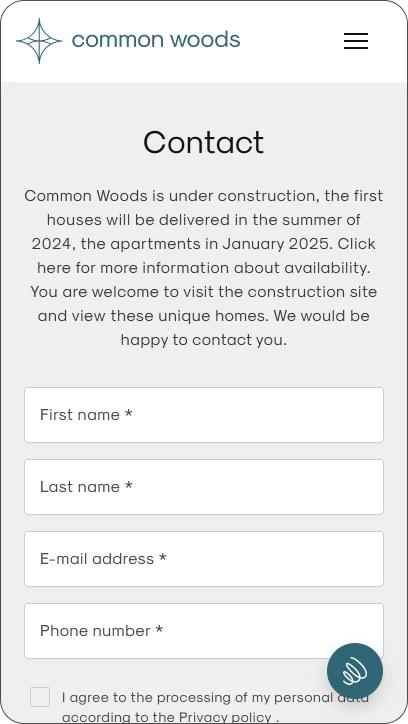
Task: Open the teal chat widget bubble
Action: coord(355,671)
